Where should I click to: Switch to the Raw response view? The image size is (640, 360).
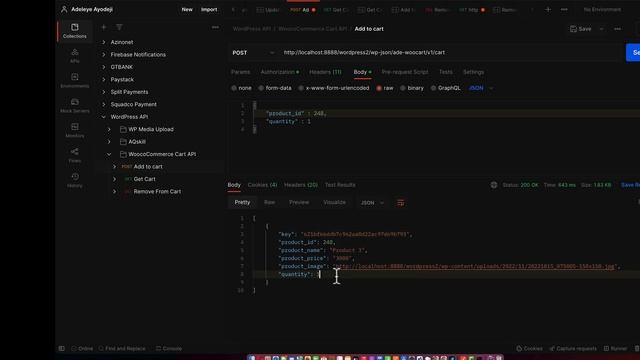pyautogui.click(x=269, y=202)
